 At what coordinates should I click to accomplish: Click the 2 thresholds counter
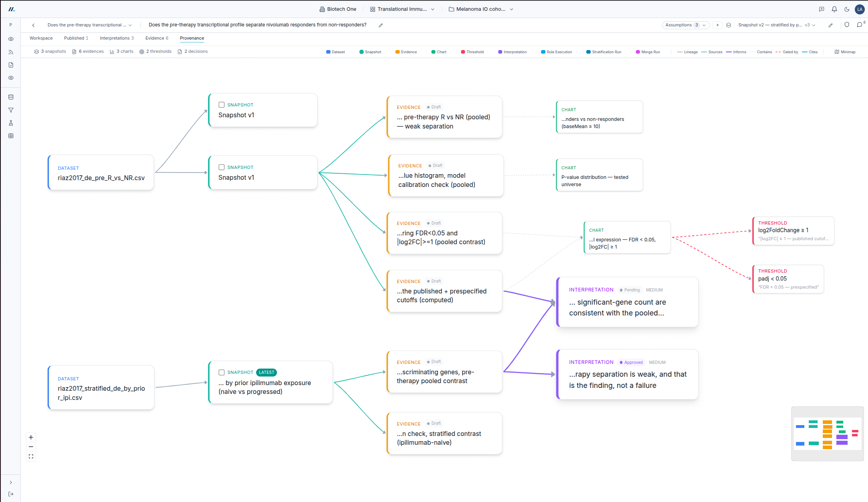click(x=155, y=52)
